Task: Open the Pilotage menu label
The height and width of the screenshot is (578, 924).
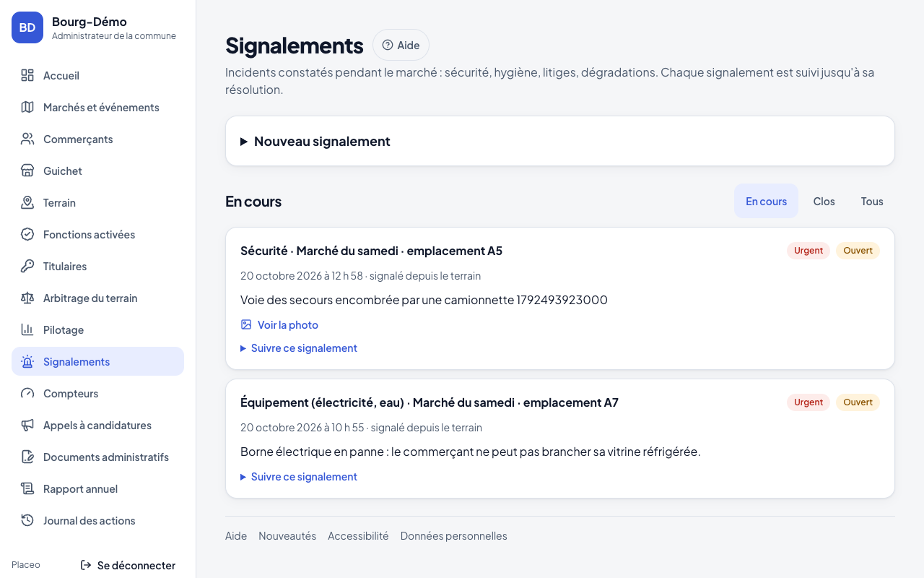Action: click(x=64, y=329)
